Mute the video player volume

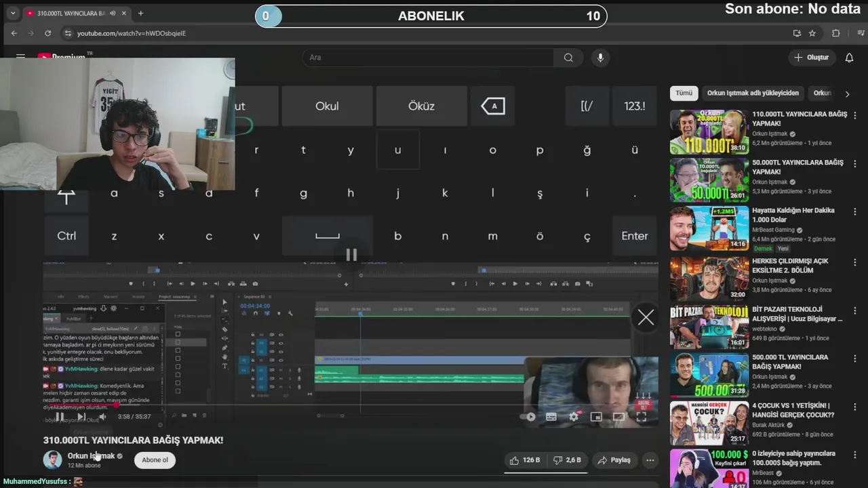pos(102,417)
